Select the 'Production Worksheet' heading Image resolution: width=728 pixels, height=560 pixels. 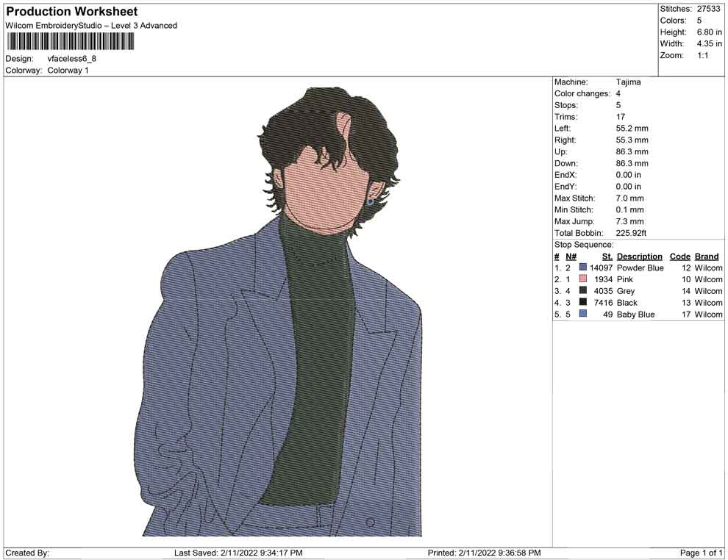pyautogui.click(x=72, y=12)
